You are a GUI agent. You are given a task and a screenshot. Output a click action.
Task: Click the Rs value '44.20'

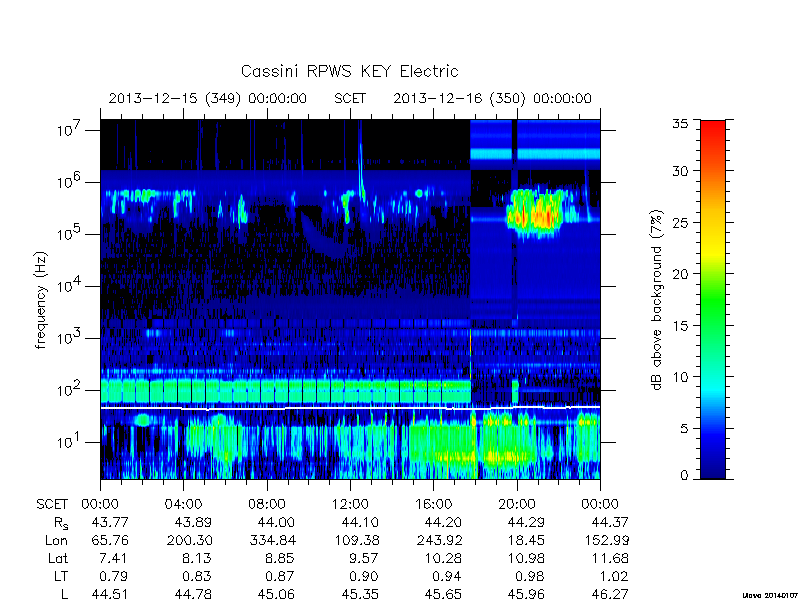(x=442, y=522)
